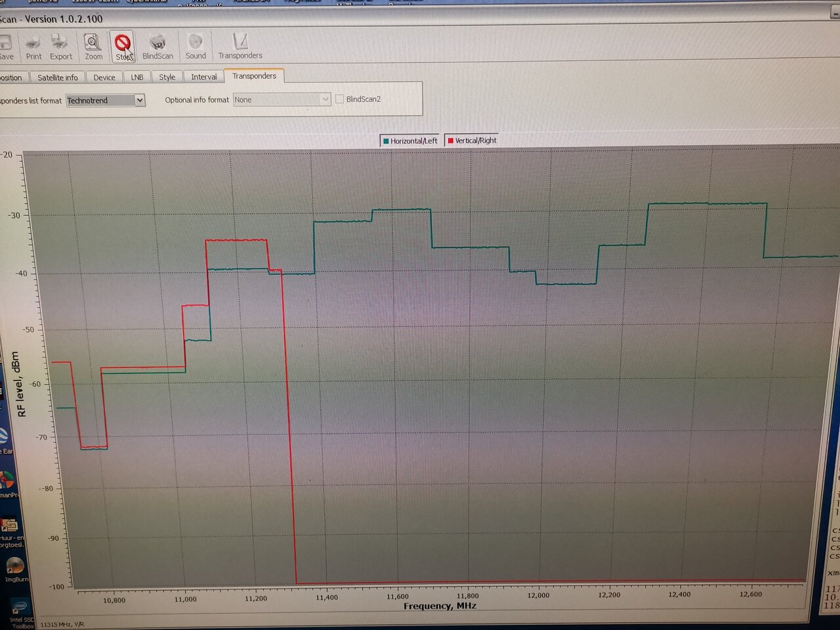
Task: Click the 12,000 frequency axis label
Action: click(539, 596)
